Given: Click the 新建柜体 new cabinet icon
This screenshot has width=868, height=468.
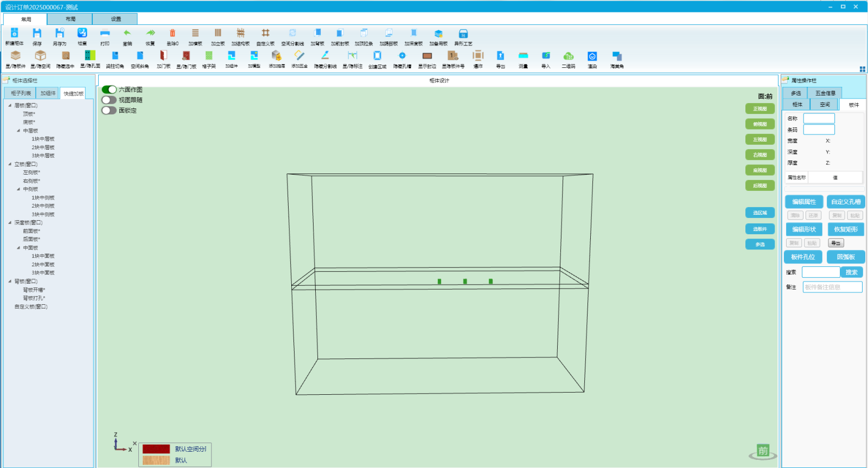Looking at the screenshot, I should point(14,34).
